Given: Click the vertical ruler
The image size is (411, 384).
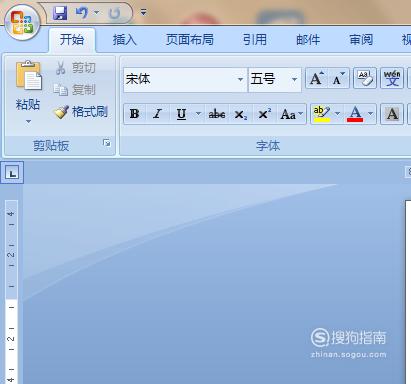Looking at the screenshot, I should pyautogui.click(x=11, y=292).
